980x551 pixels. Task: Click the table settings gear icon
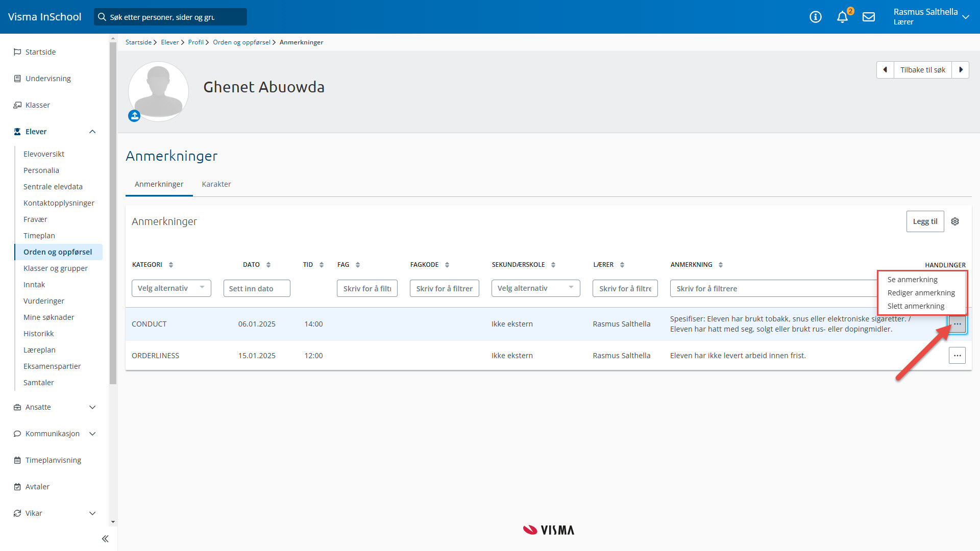955,221
